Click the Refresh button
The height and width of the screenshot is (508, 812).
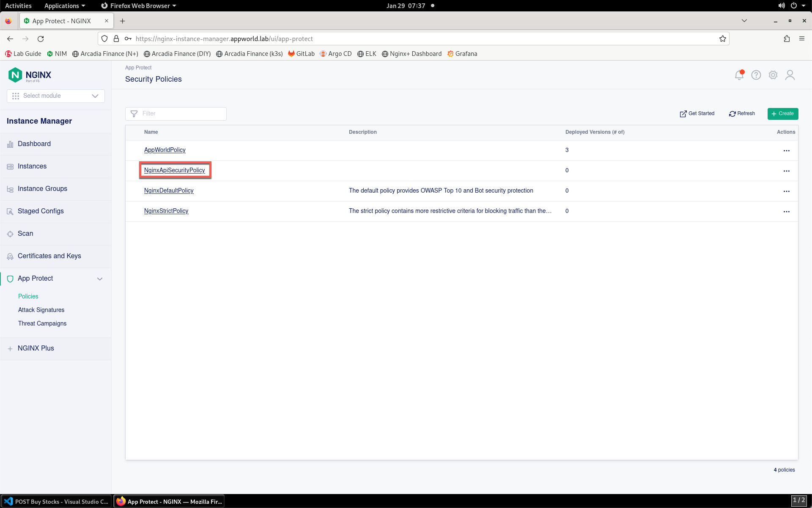(x=742, y=113)
